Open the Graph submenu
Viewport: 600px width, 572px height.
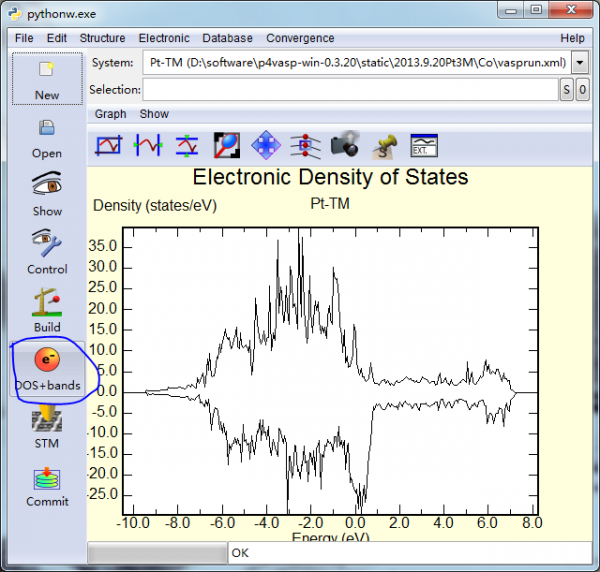[x=110, y=114]
